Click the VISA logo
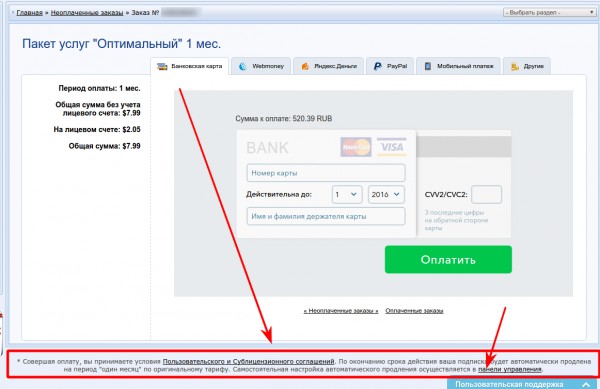Viewport: 600px width, 389px height. click(391, 147)
